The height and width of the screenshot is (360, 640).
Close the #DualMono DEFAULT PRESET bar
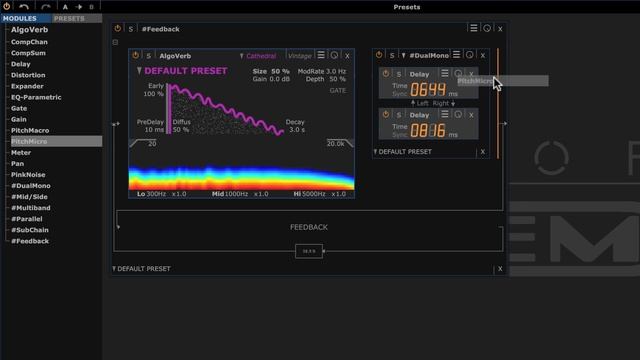coord(483,152)
